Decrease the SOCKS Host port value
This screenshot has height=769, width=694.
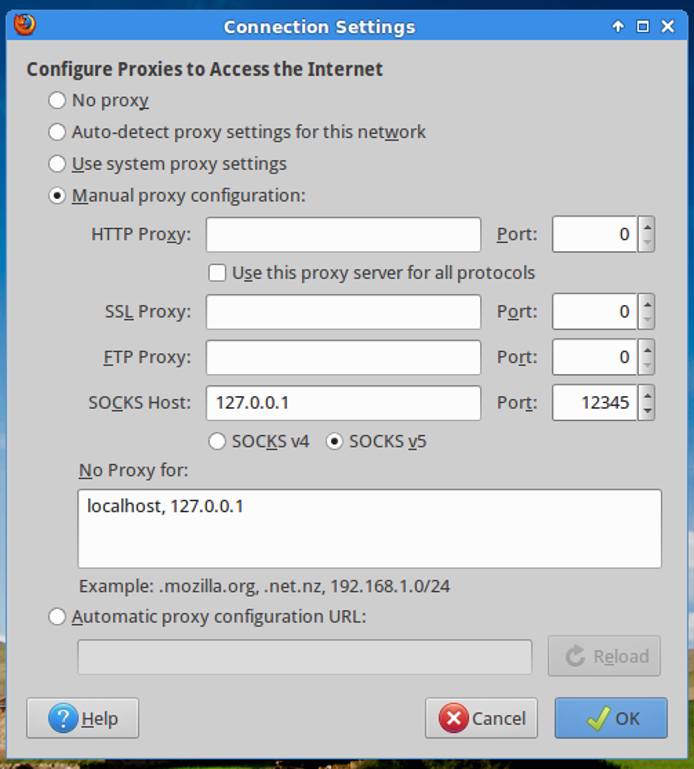point(647,411)
